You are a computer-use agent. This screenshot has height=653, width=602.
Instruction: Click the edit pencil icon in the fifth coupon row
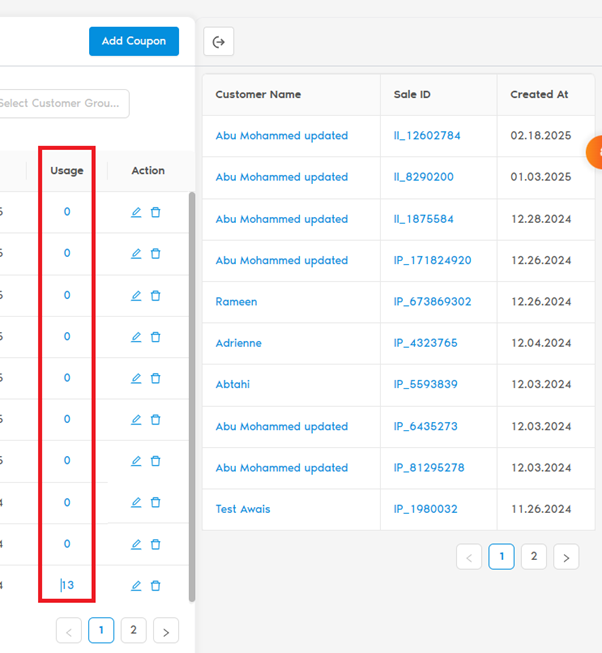tap(136, 378)
